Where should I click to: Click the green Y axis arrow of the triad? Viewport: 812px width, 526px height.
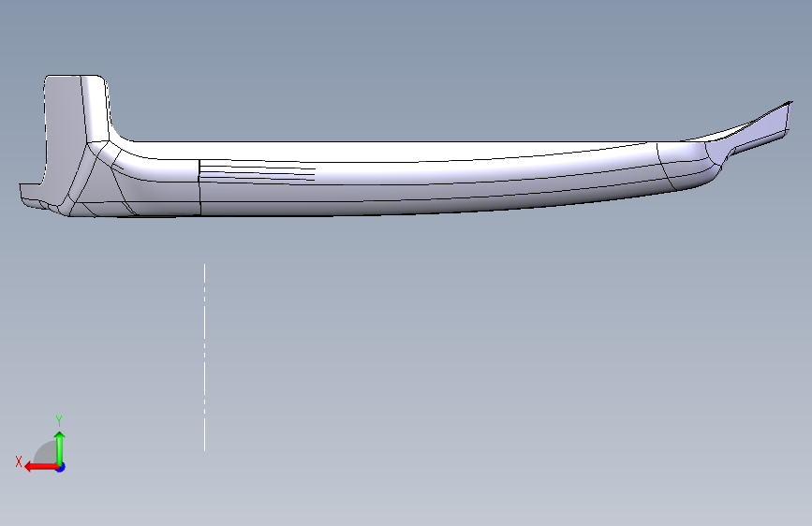[x=60, y=448]
